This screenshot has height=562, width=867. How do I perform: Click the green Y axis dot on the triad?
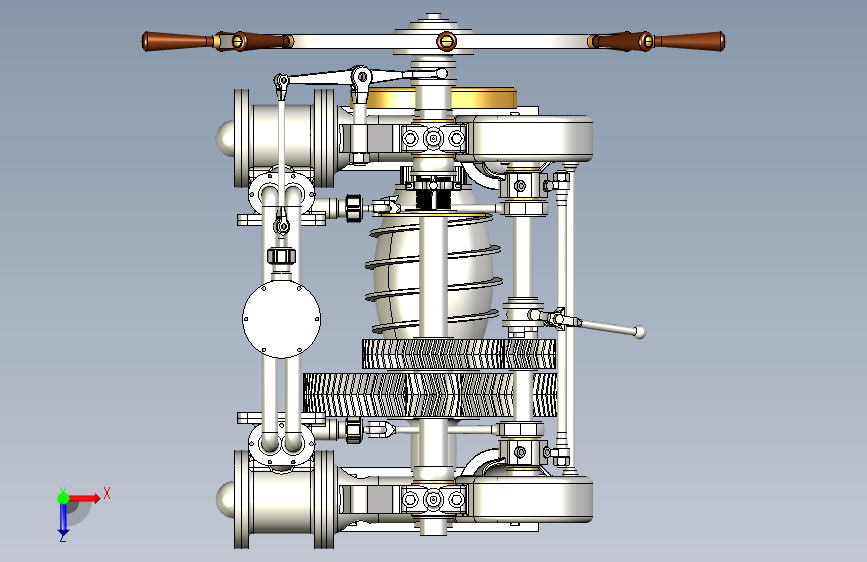pyautogui.click(x=63, y=498)
